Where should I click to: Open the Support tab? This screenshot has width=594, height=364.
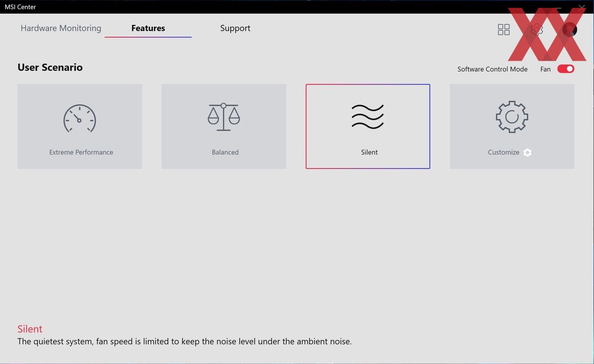tap(235, 28)
